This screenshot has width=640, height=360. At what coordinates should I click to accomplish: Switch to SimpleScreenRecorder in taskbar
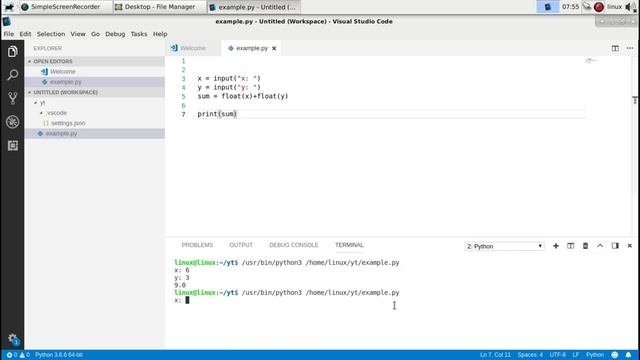point(65,7)
